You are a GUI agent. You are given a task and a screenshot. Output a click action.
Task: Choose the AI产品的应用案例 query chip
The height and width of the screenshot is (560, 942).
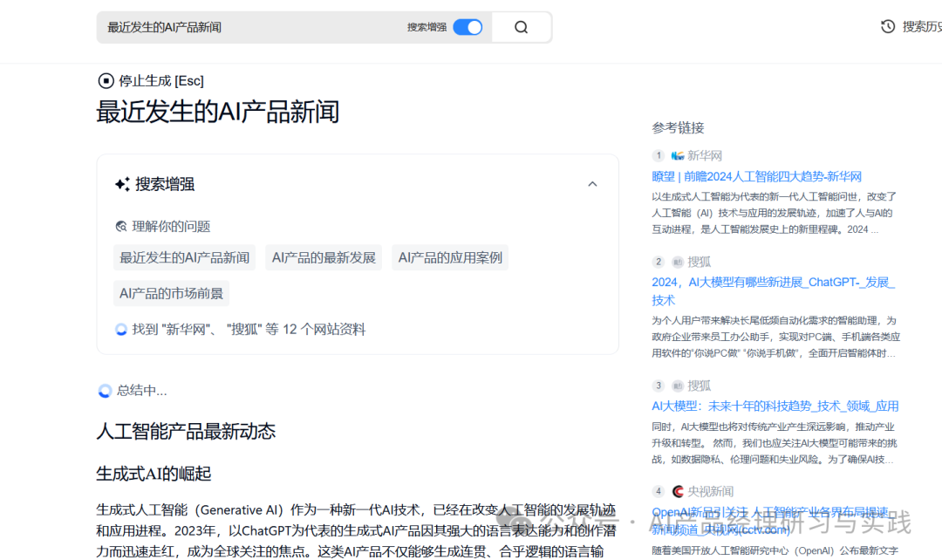click(450, 257)
